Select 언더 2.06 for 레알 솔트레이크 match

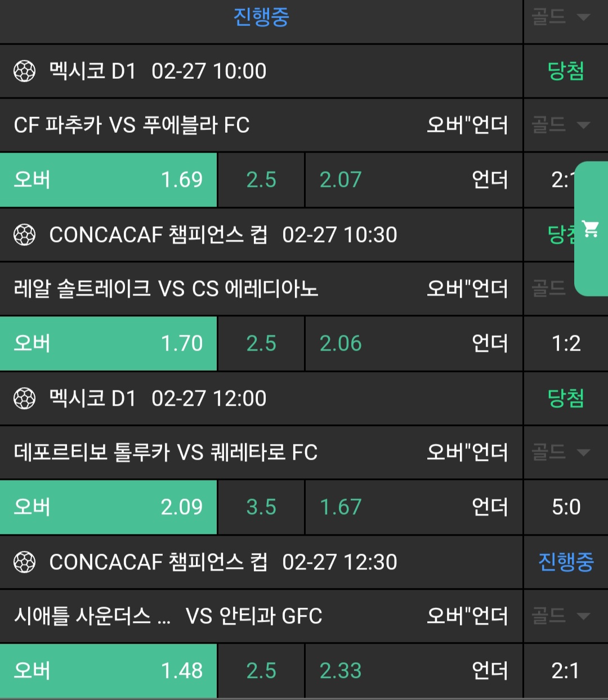coord(413,344)
